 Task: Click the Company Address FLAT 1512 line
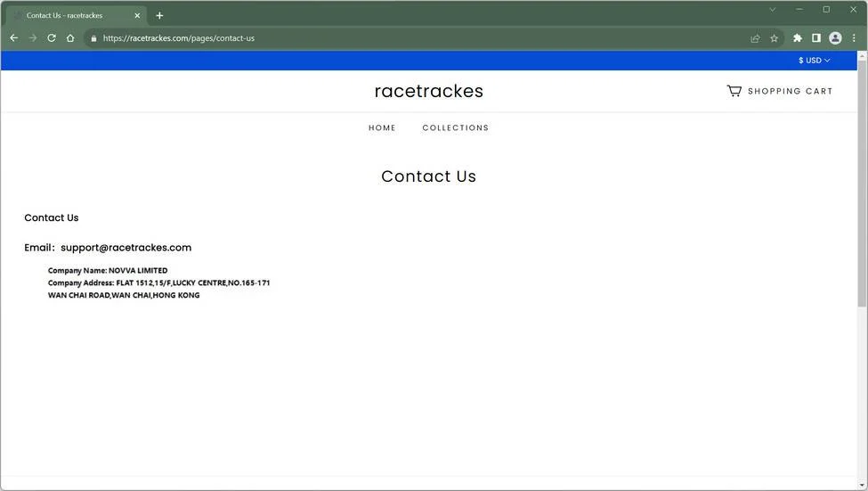[158, 282]
